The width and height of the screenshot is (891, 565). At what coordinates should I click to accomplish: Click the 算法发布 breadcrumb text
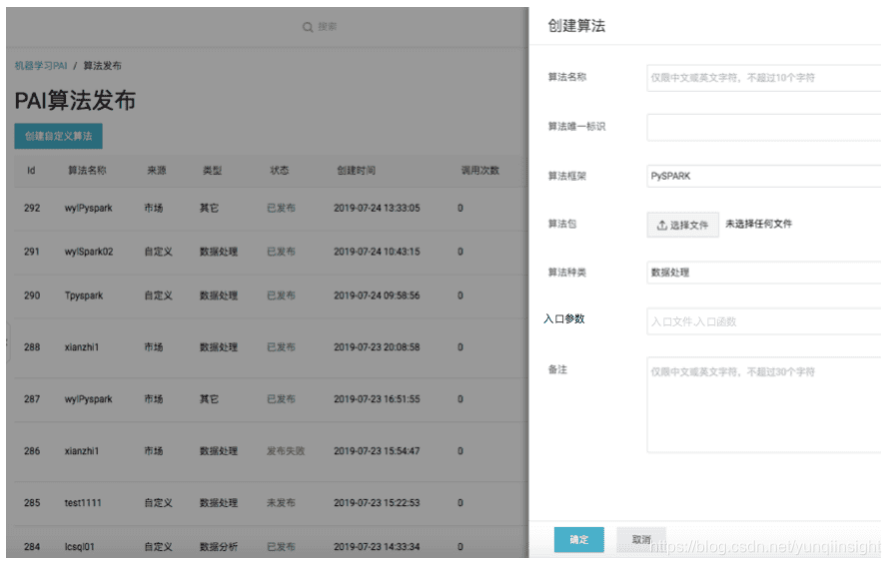click(x=102, y=66)
